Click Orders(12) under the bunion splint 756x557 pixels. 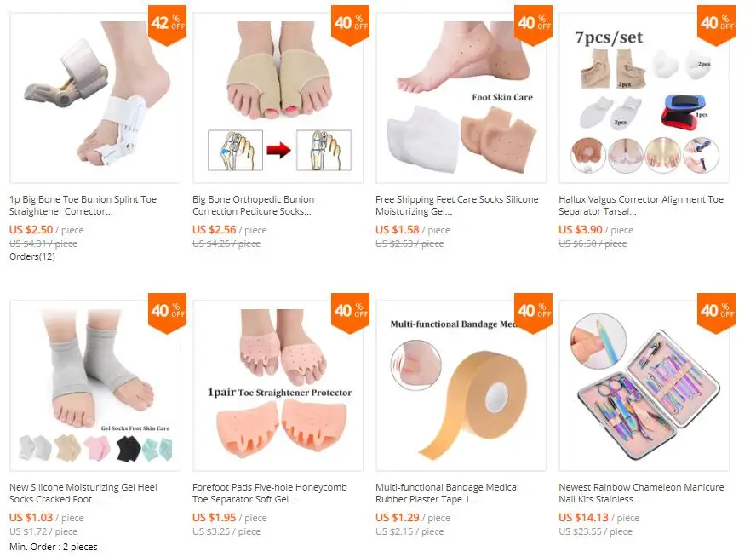click(32, 256)
